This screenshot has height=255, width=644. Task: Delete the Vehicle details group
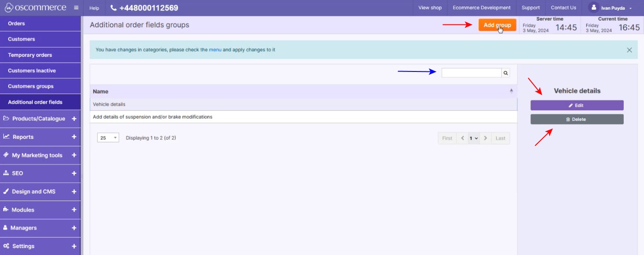(577, 119)
